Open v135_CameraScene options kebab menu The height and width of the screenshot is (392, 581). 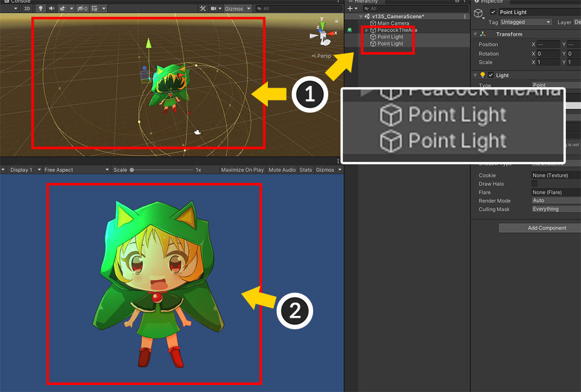[x=465, y=16]
